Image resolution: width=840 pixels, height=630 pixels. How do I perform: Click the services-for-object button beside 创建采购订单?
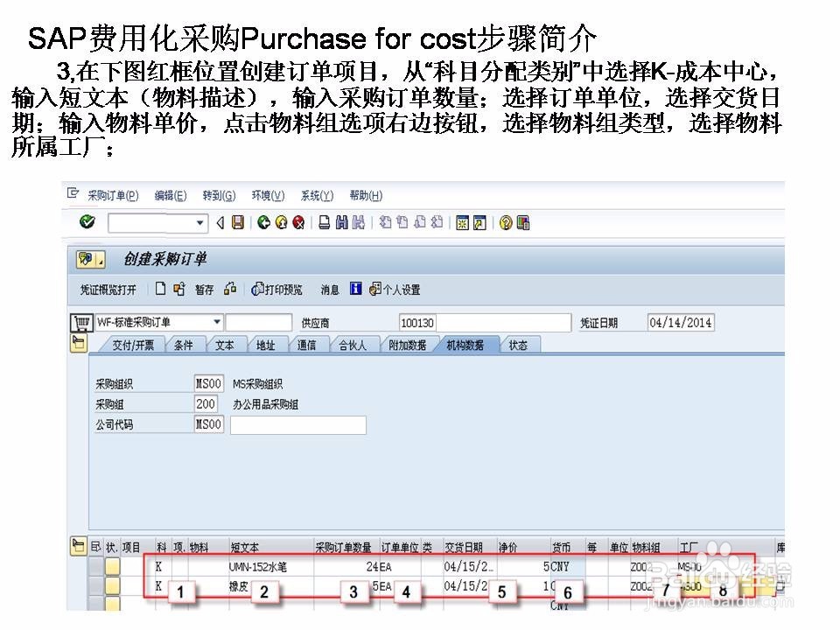(x=90, y=260)
